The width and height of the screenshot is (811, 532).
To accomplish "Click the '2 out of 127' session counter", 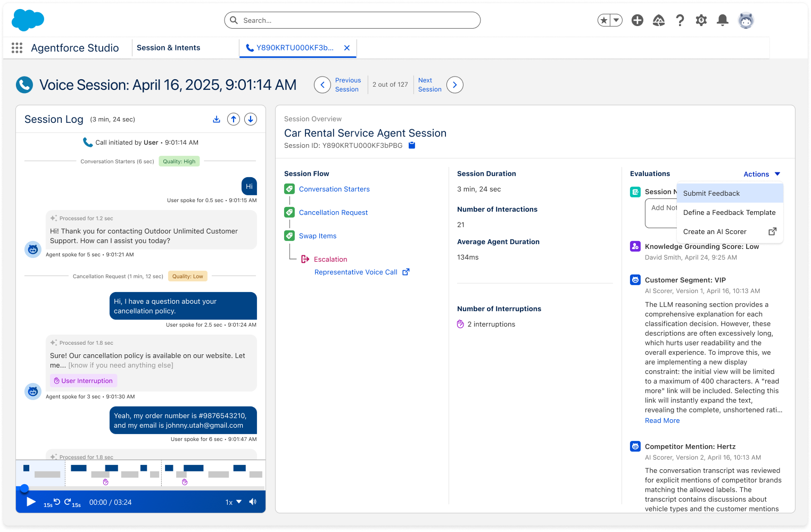I will pyautogui.click(x=390, y=85).
